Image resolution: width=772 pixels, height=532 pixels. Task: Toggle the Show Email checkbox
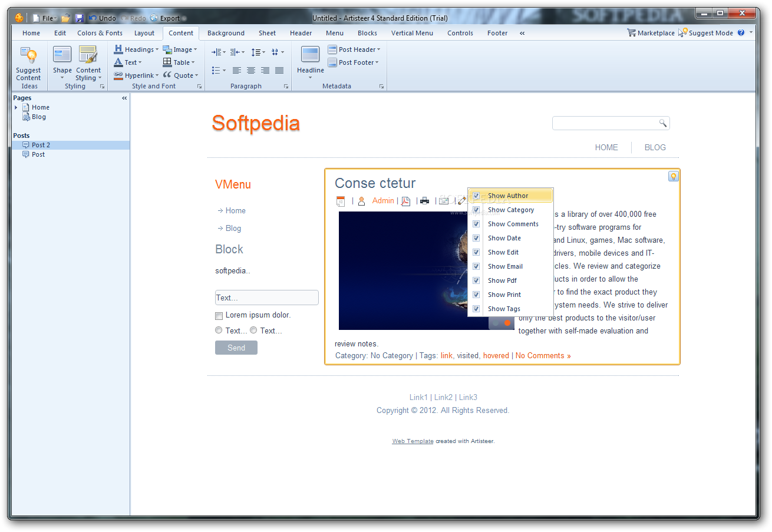pyautogui.click(x=476, y=266)
